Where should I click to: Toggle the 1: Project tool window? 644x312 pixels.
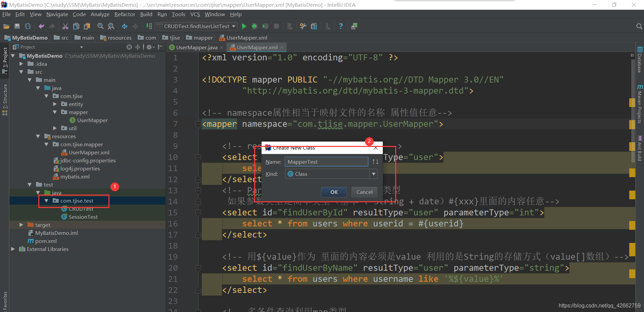click(5, 60)
